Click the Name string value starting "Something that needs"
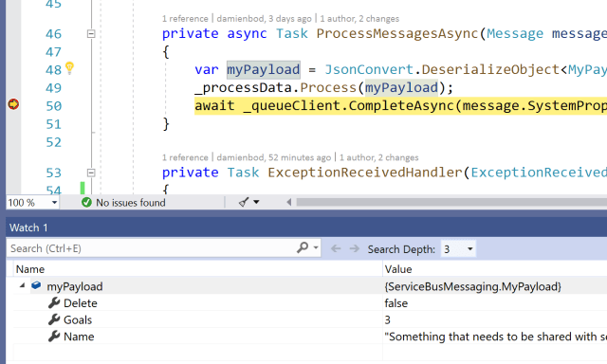Screen dimensions: 607x364 tap(495, 337)
